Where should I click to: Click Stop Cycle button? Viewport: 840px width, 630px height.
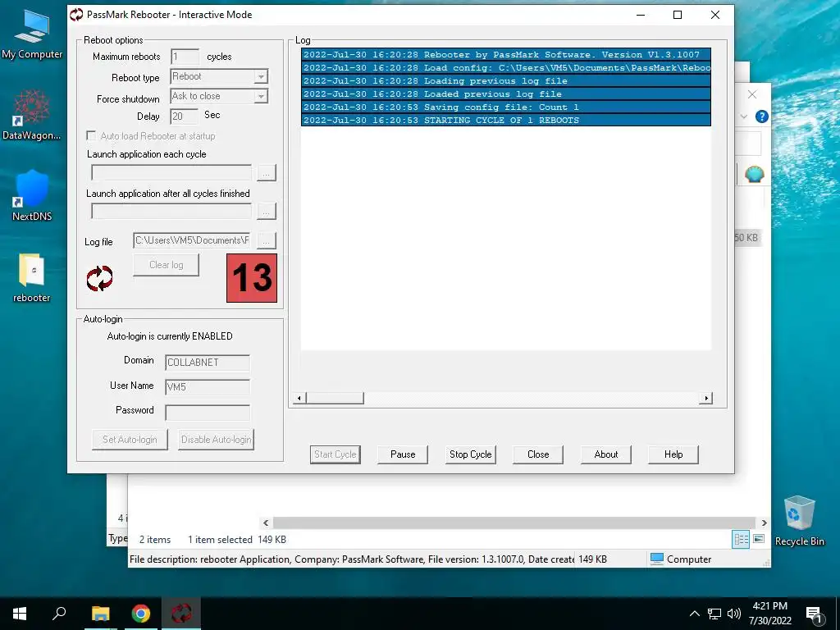(470, 454)
